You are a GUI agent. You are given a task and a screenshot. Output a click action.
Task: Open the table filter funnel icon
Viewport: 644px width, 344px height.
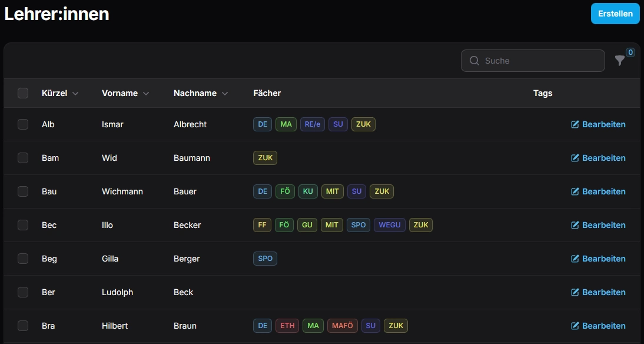coord(619,61)
